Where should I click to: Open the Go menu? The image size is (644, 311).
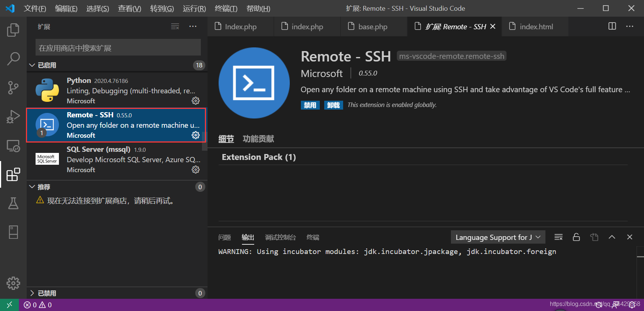(x=162, y=8)
